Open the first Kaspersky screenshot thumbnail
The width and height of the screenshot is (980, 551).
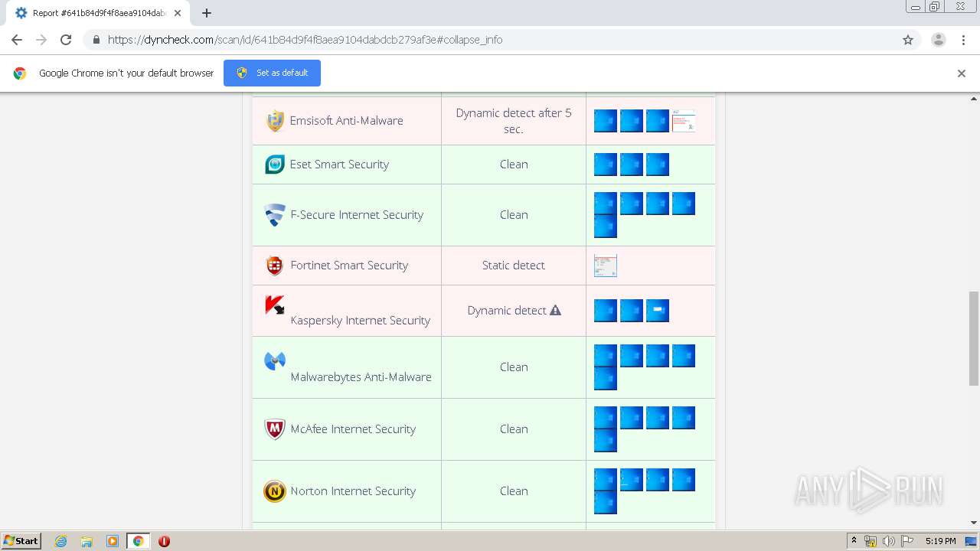pyautogui.click(x=606, y=311)
